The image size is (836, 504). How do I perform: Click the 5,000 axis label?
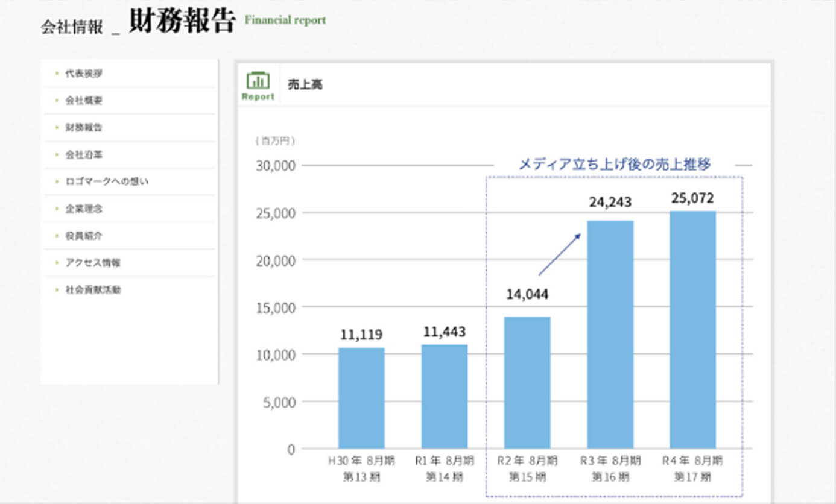(279, 402)
